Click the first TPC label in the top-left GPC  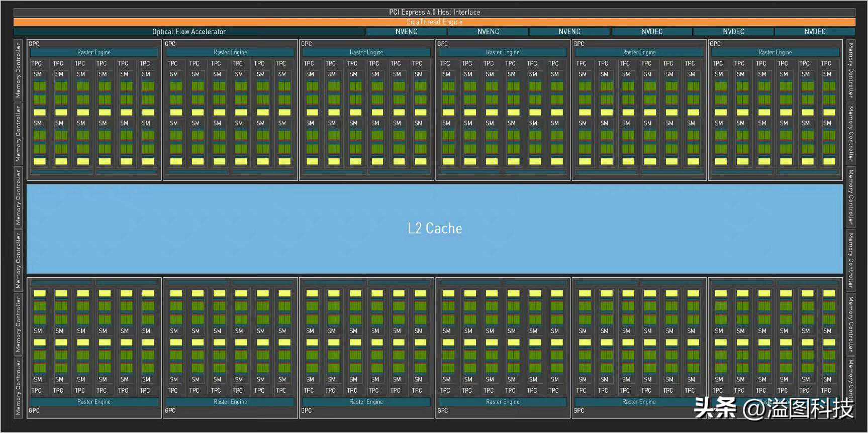pos(37,63)
